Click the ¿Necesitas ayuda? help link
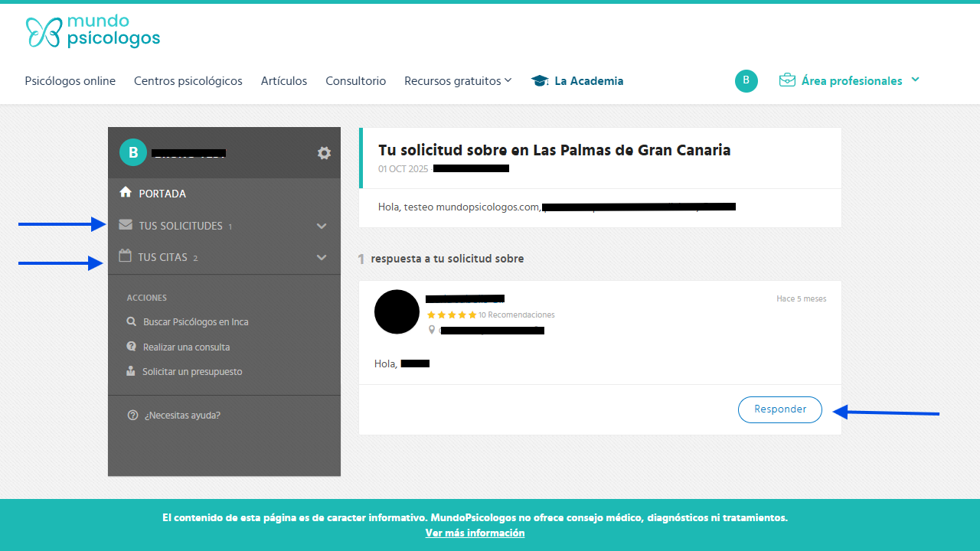 182,415
